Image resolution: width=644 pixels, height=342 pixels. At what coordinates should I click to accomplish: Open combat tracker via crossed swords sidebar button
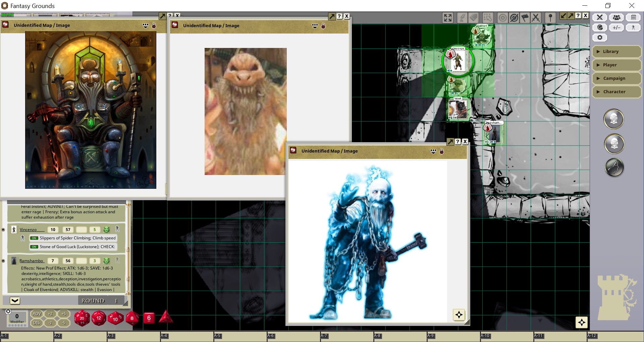600,17
